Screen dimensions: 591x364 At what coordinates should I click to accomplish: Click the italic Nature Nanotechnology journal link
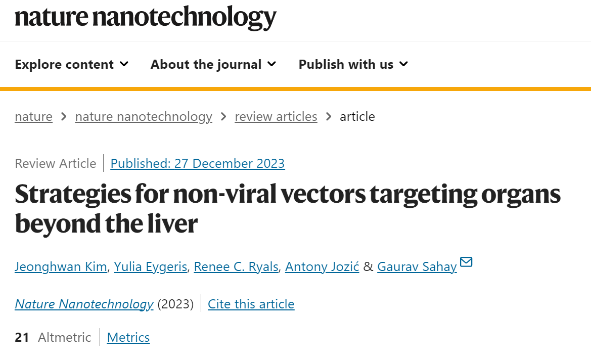pos(84,304)
